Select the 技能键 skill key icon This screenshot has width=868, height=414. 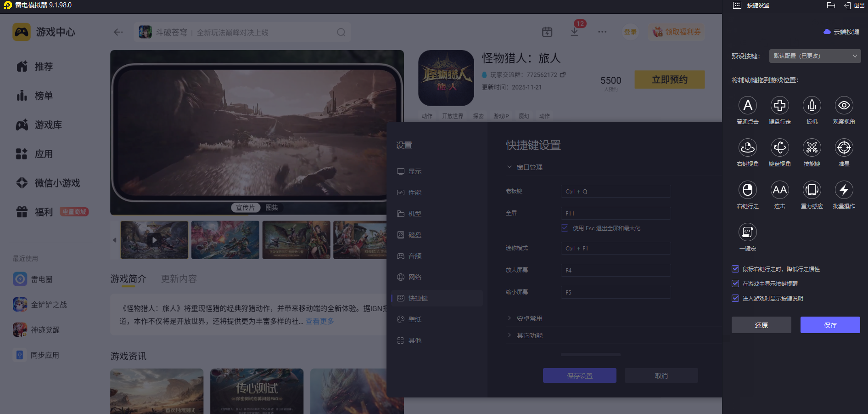point(812,148)
